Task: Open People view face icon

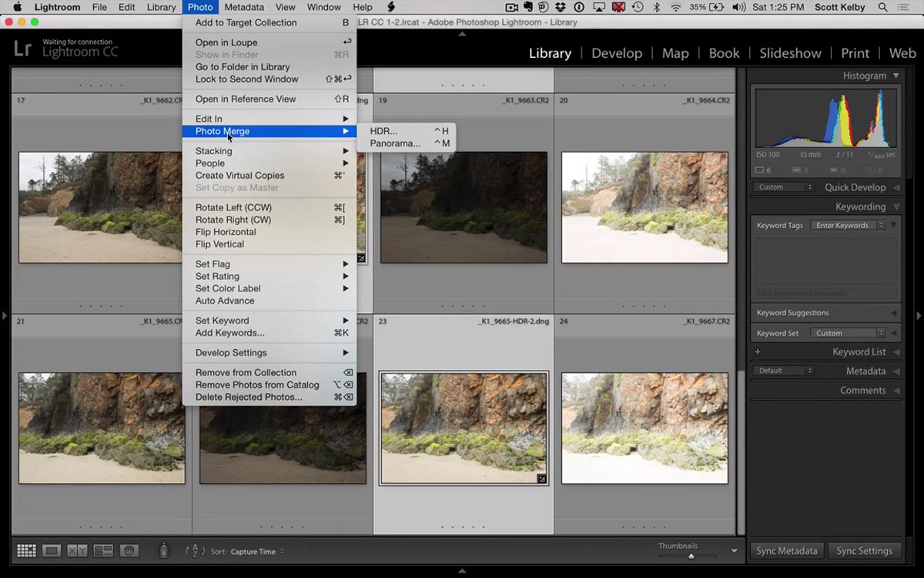Action: 129,551
